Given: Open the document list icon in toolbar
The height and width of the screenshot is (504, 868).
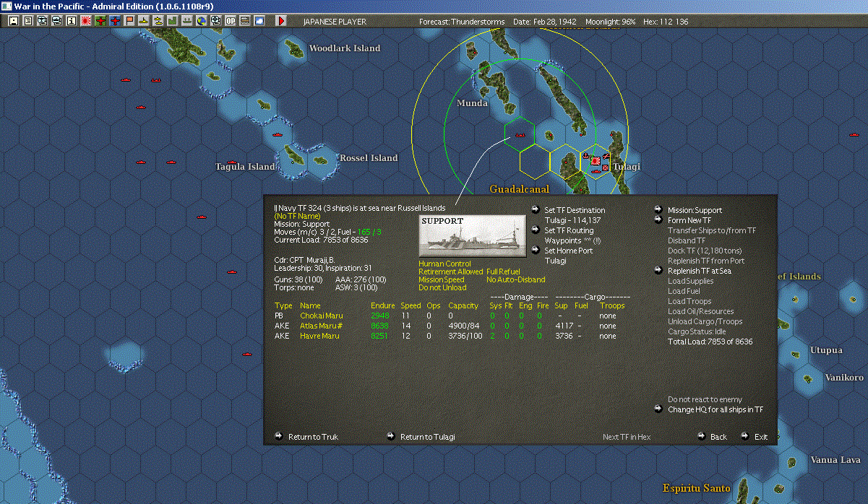Looking at the screenshot, I should (27, 21).
